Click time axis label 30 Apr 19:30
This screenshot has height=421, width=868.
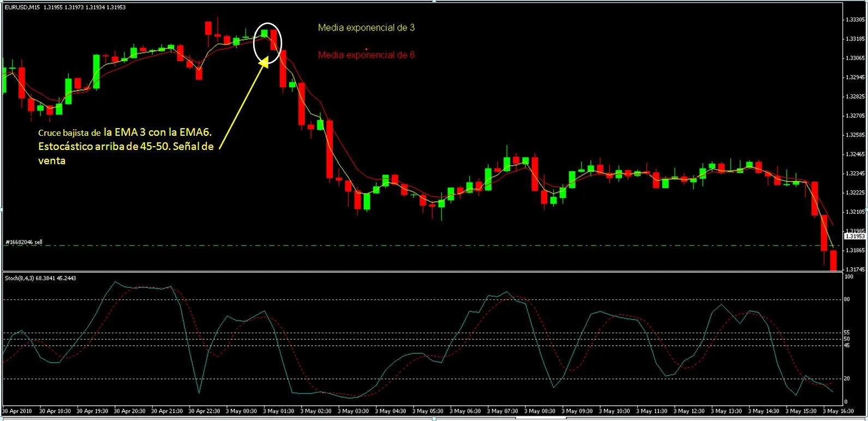point(92,411)
